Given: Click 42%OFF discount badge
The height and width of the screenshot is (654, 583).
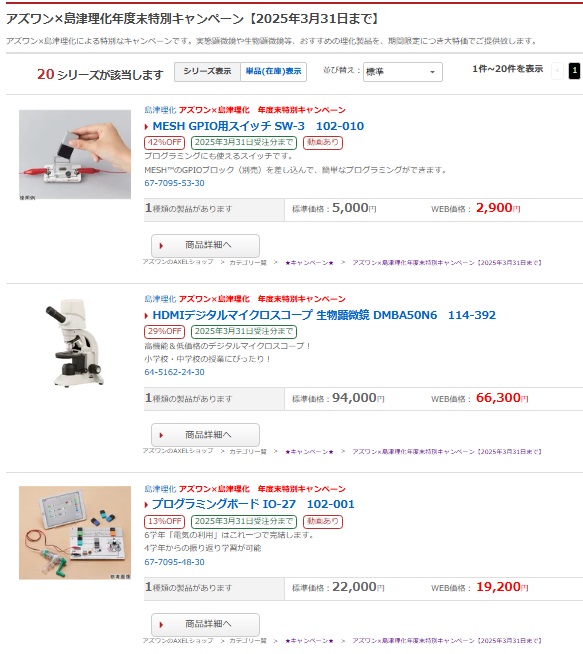Looking at the screenshot, I should point(165,143).
